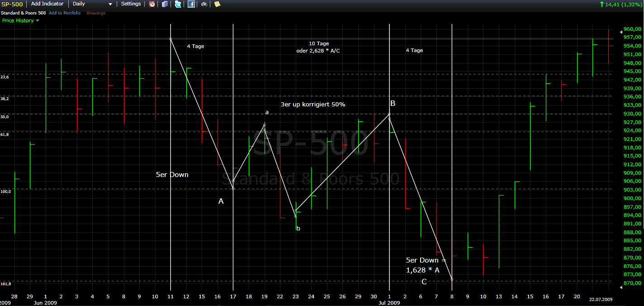
Task: Share chart via the Facebook icon
Action: coord(191,4)
